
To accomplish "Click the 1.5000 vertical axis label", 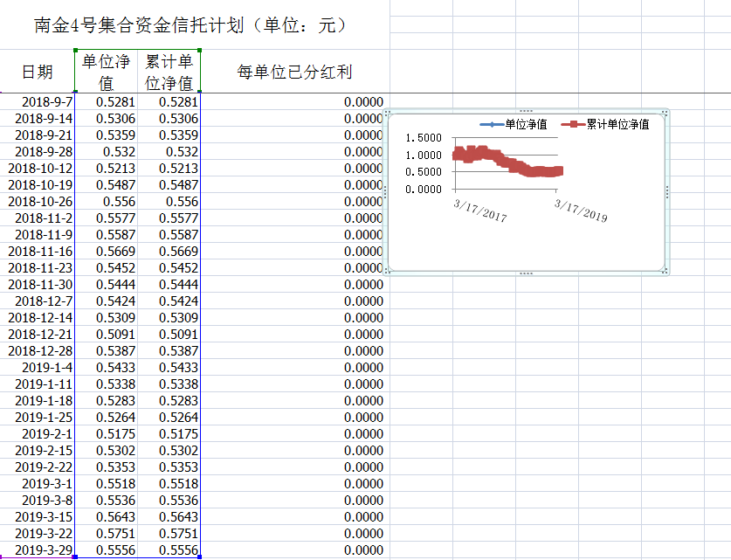I will pos(424,137).
